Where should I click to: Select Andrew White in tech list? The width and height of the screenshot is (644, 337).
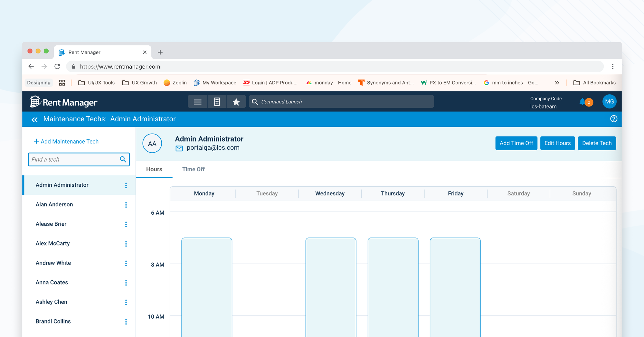click(79, 263)
